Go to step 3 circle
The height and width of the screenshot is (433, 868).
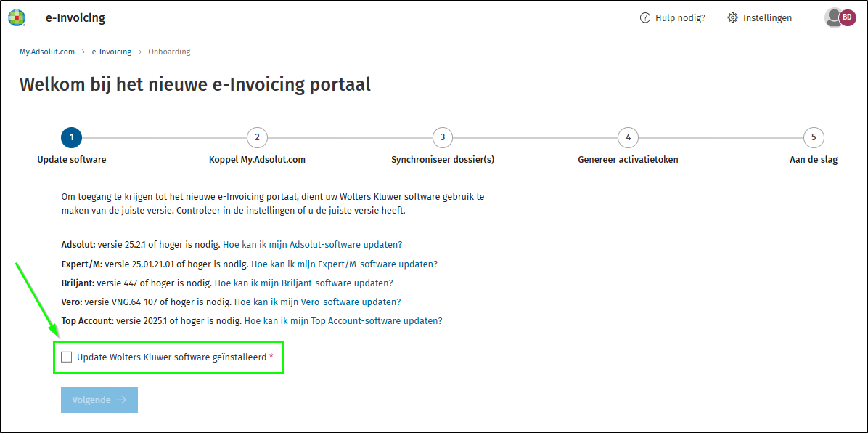pyautogui.click(x=442, y=137)
